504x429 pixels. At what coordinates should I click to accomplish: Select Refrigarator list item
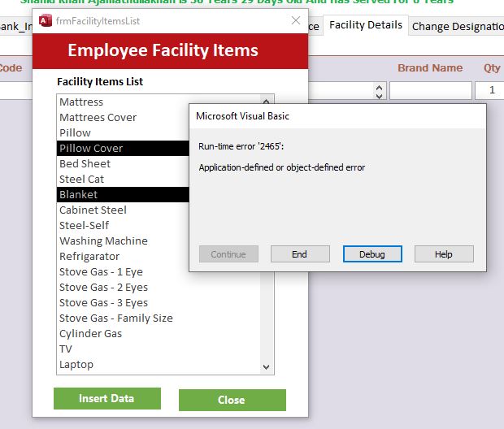click(122, 256)
